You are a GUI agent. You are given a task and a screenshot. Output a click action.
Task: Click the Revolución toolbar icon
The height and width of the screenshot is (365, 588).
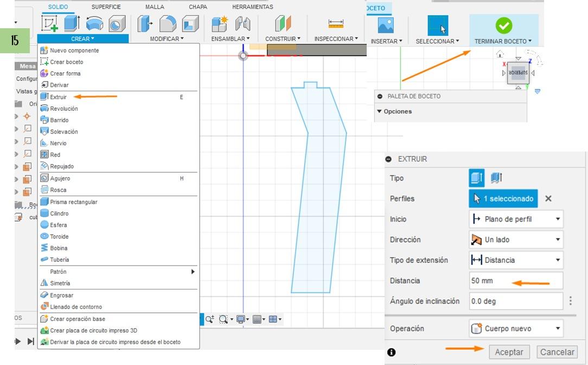point(94,23)
